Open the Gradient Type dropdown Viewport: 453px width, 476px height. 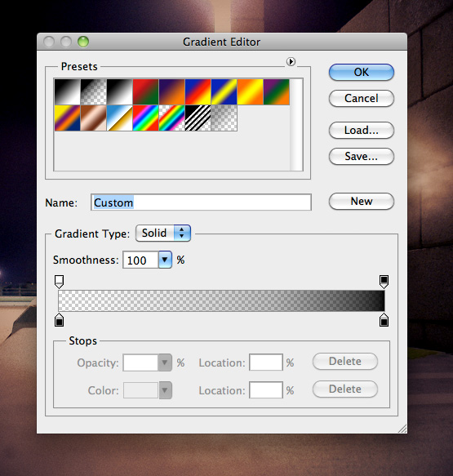(163, 234)
